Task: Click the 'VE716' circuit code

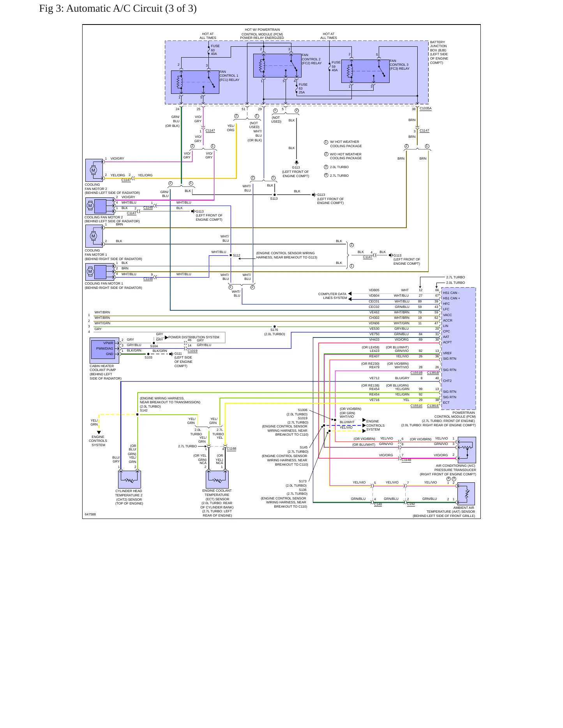Action: point(374,400)
